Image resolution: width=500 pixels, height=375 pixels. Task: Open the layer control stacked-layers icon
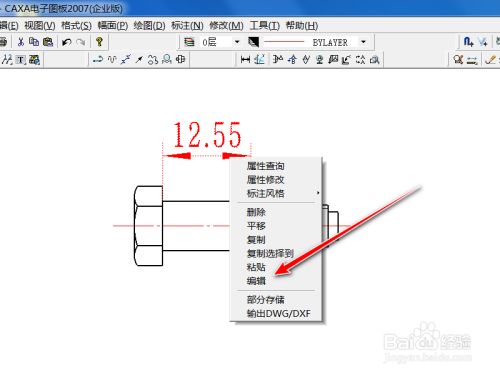[189, 42]
